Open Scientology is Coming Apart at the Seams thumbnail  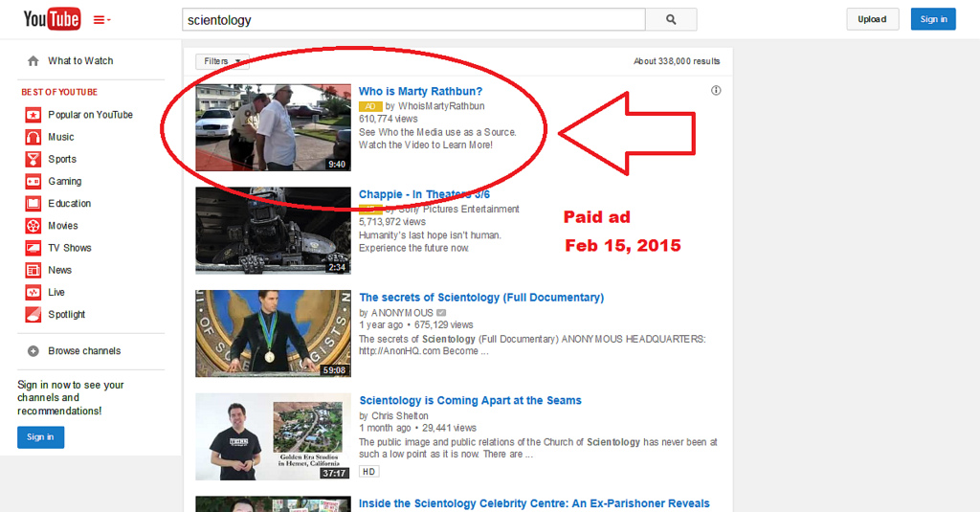[273, 437]
